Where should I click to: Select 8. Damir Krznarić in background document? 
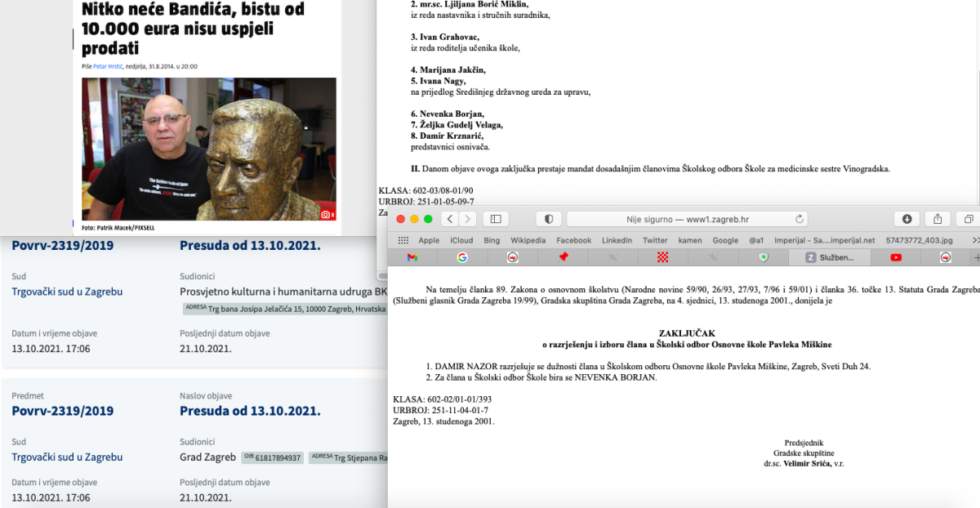coord(448,136)
